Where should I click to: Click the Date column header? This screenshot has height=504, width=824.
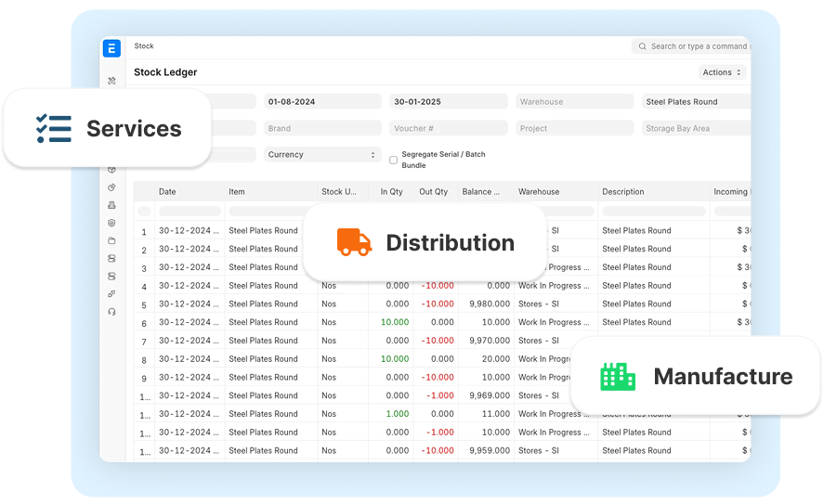click(167, 192)
